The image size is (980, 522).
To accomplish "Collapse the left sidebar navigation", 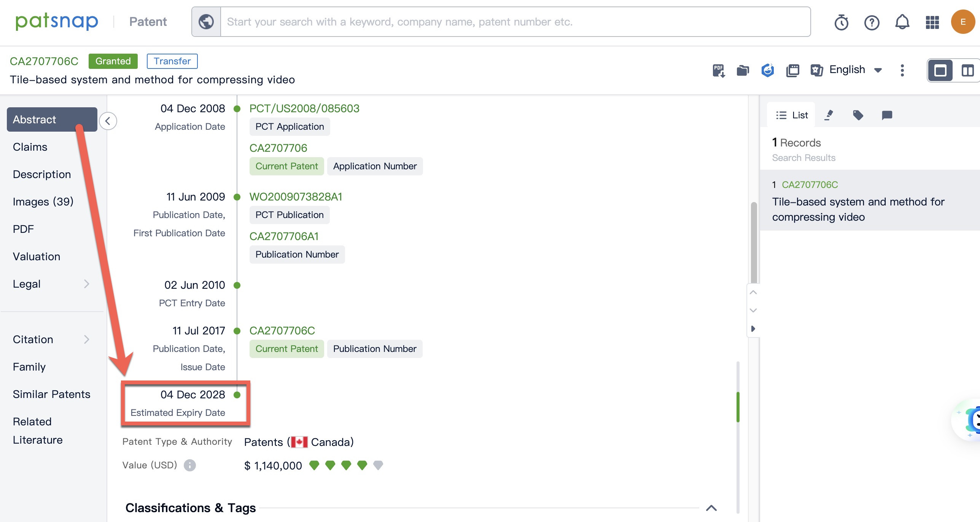I will [x=108, y=121].
